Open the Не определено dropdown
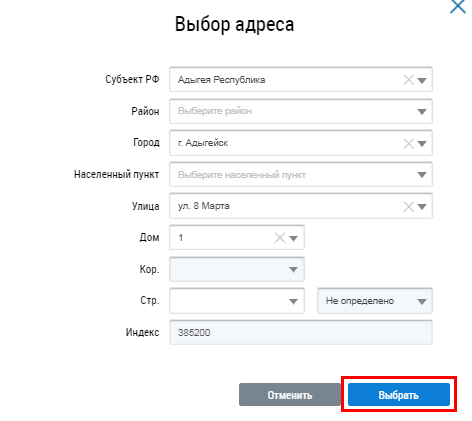 pos(375,301)
